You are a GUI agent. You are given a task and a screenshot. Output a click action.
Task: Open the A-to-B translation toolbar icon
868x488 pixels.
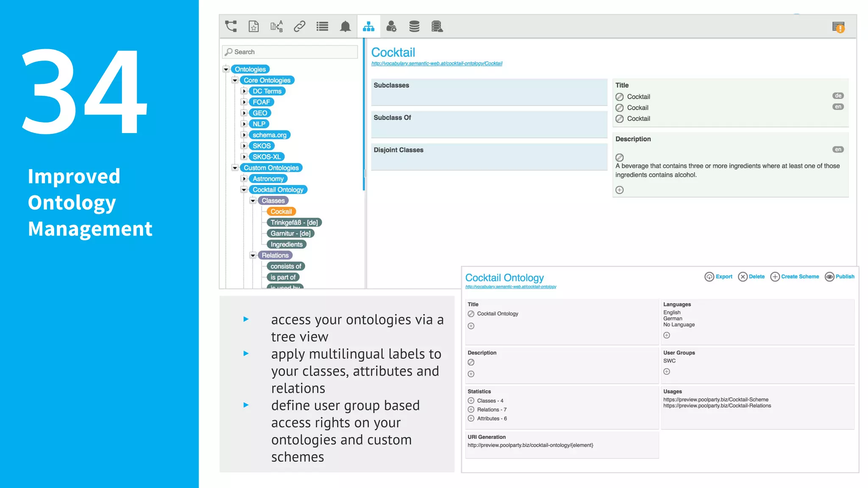(276, 27)
